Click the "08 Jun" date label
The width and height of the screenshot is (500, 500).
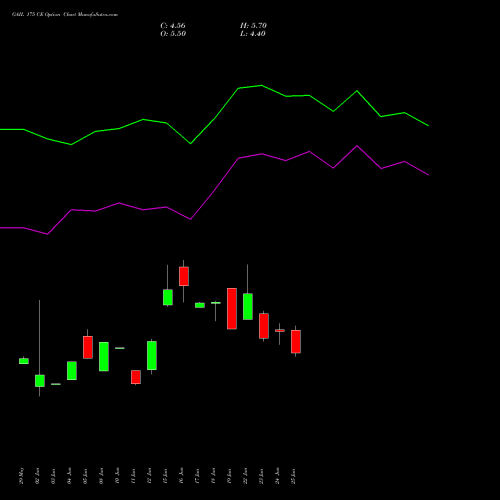102,476
